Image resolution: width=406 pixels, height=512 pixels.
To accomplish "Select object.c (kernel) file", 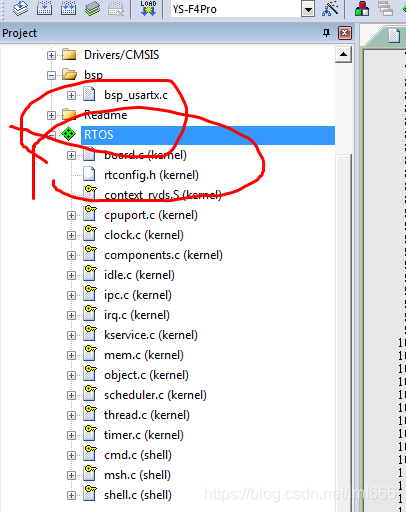I will (146, 375).
